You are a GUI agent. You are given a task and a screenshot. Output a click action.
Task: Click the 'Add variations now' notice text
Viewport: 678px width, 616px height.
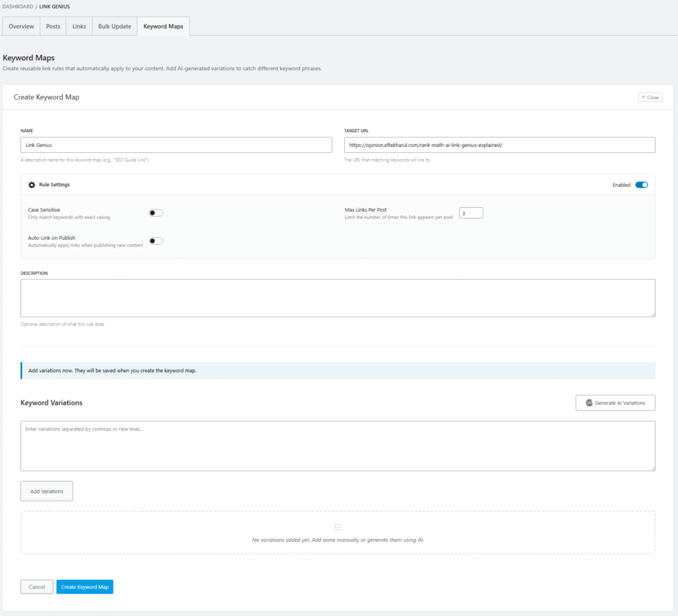112,371
